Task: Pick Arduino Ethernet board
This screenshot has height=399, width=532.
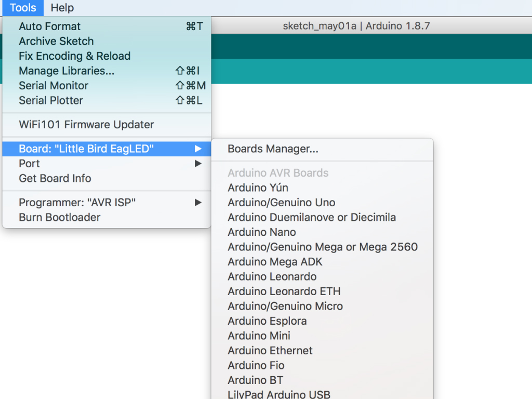Action: point(322,351)
